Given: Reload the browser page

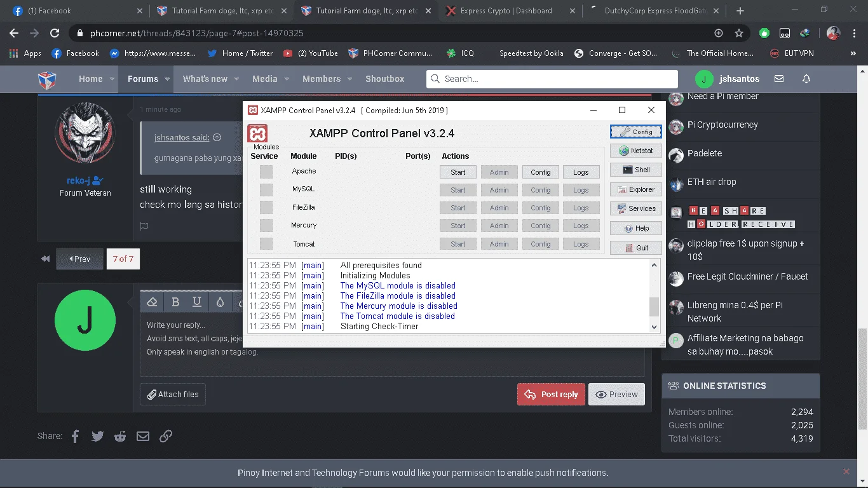Looking at the screenshot, I should click(x=55, y=33).
